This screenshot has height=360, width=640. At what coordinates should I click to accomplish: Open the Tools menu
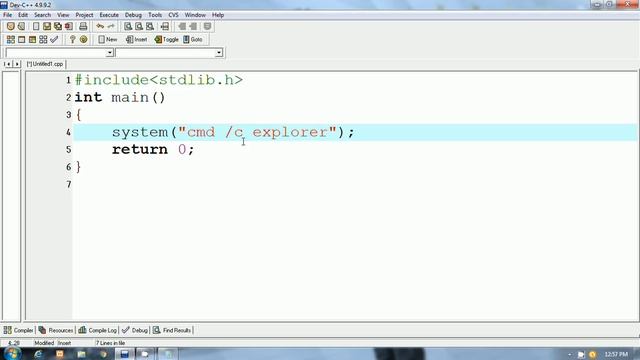(155, 15)
